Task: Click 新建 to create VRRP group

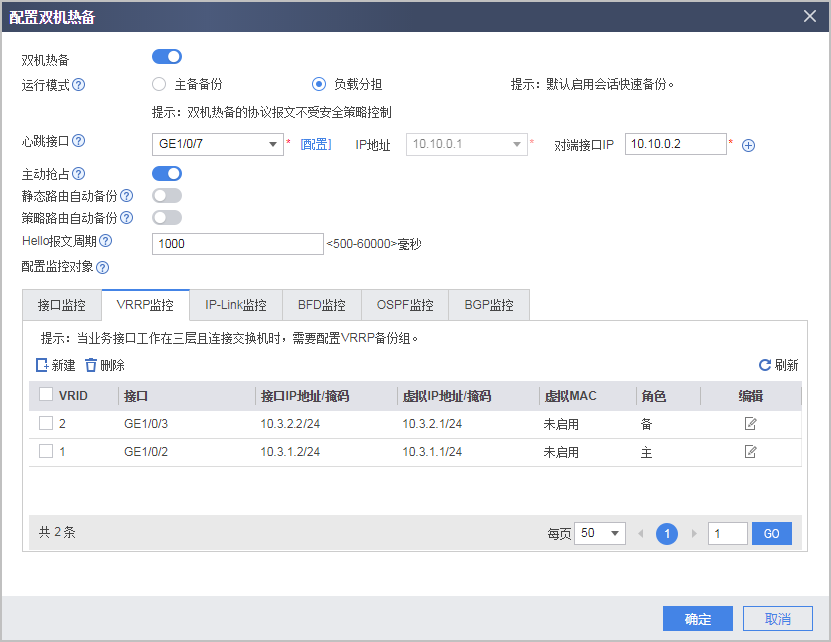Action: pos(56,365)
